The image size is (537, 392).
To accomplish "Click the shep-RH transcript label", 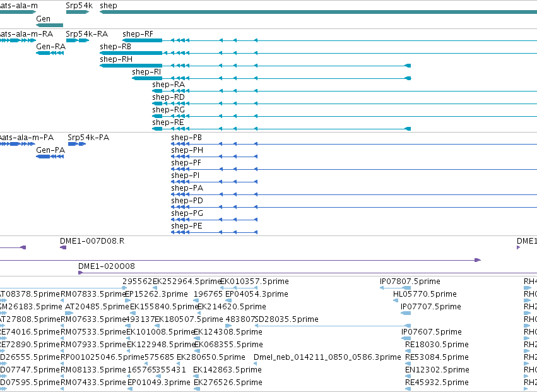I will click(x=116, y=59).
